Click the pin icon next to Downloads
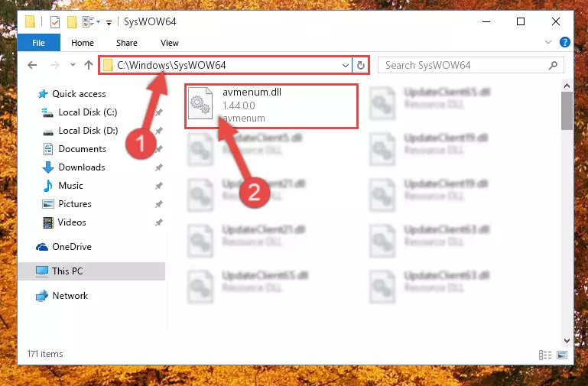Viewport: 588px width, 386px height. [159, 167]
